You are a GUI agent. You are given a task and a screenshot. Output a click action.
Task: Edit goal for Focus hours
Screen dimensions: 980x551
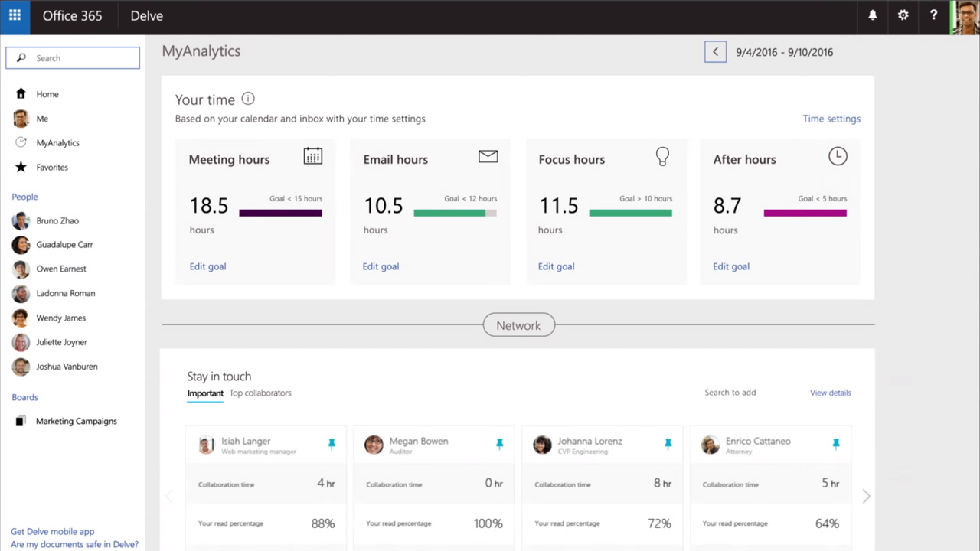click(556, 266)
